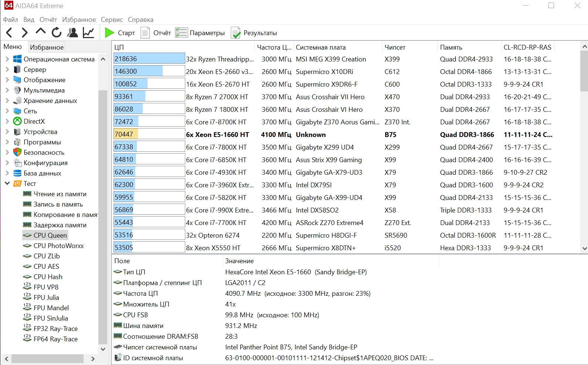Click the green Start play icon

tap(109, 33)
